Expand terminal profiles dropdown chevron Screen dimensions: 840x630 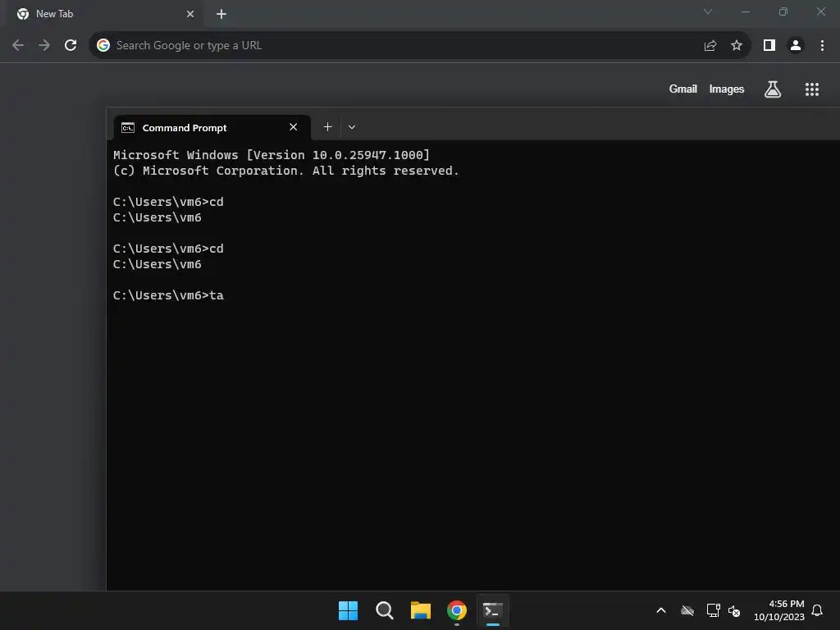pos(352,127)
